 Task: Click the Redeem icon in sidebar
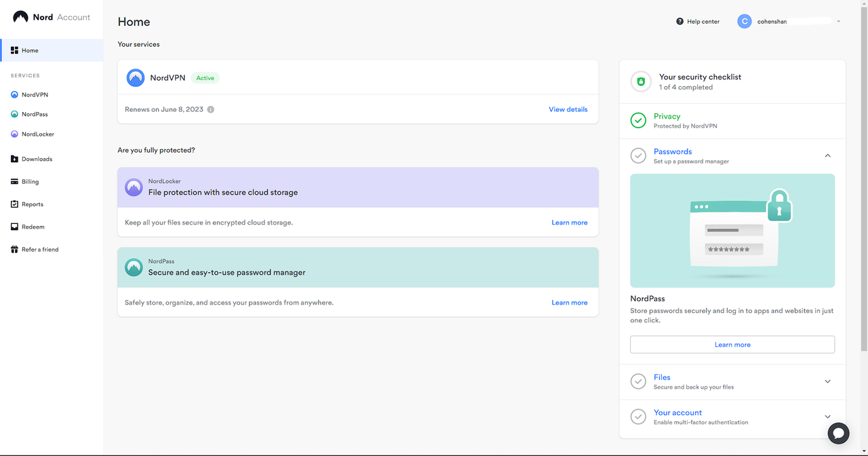[14, 227]
